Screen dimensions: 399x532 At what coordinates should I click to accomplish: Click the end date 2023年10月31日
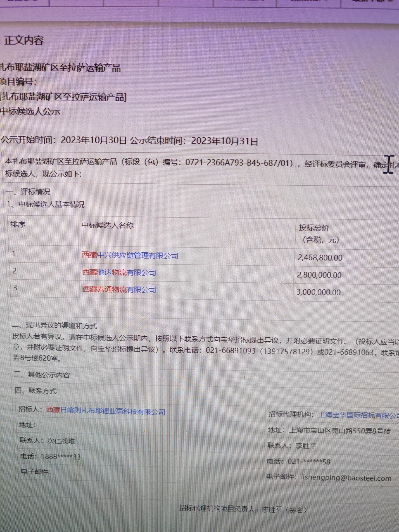[224, 141]
